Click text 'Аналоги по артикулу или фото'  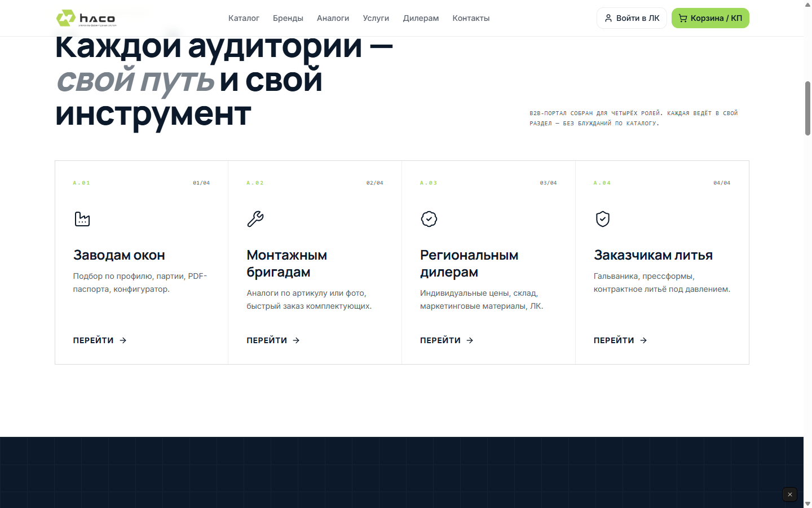306,293
